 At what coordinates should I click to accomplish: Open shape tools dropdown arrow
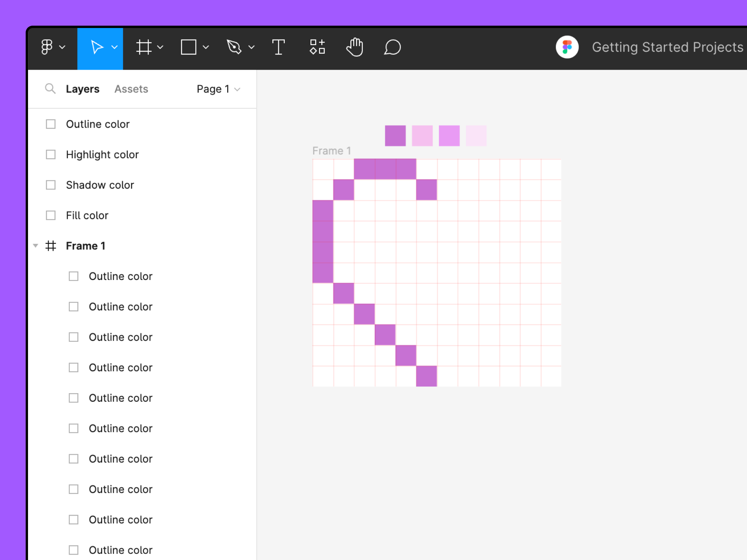click(206, 47)
